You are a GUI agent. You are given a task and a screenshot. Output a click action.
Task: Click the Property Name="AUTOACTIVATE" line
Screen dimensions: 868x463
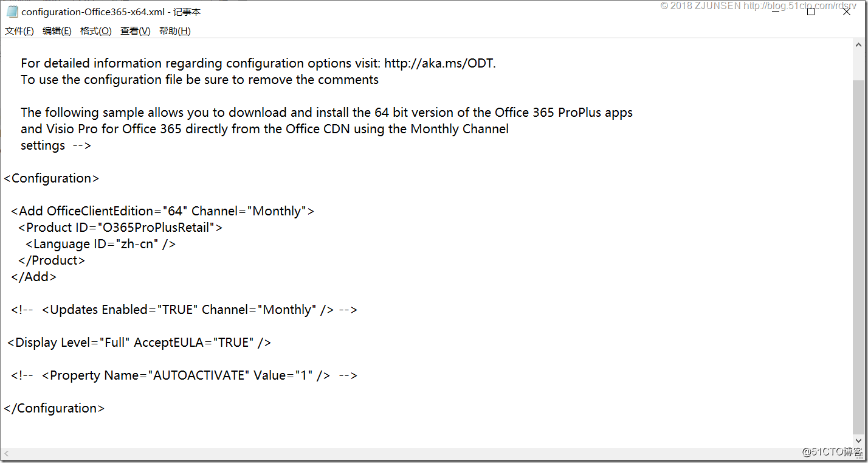[x=184, y=375]
